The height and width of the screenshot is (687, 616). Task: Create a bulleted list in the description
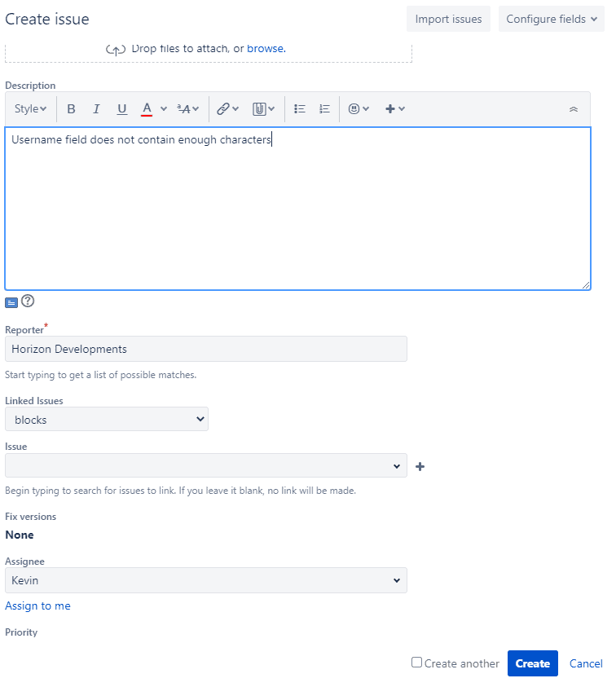[299, 108]
